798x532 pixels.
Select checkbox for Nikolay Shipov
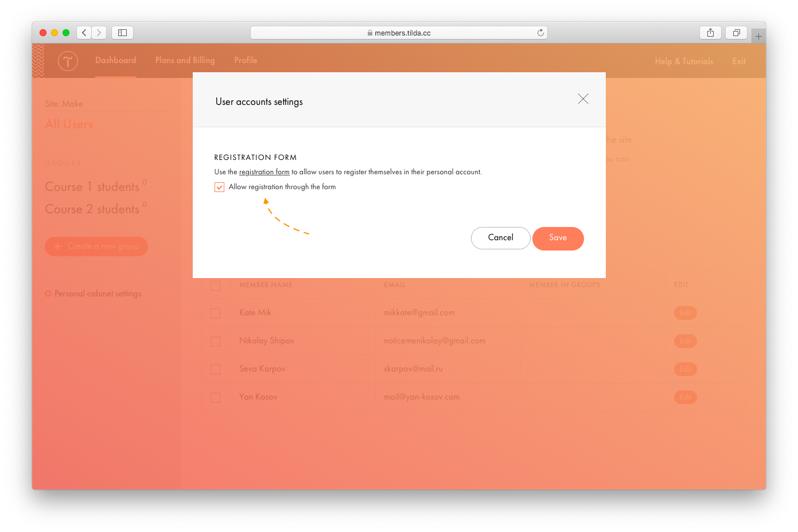point(215,341)
